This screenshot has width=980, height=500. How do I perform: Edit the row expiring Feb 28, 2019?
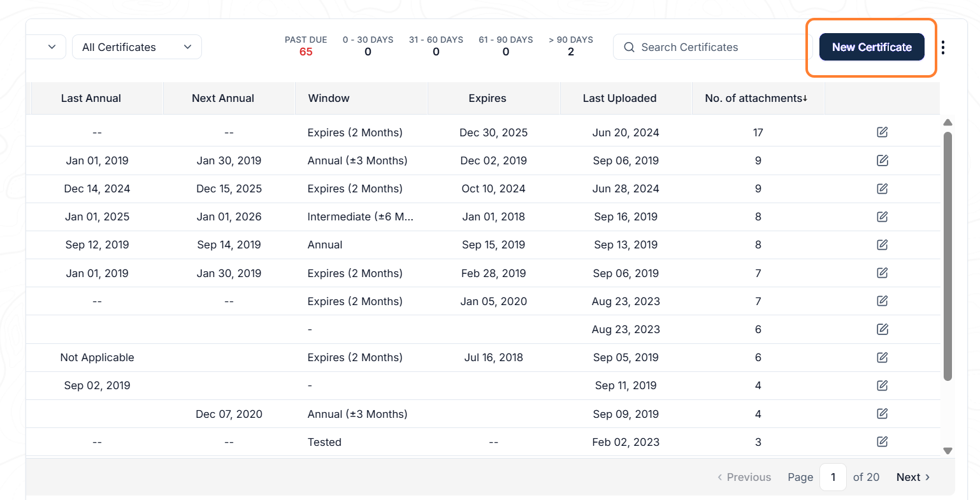click(882, 273)
